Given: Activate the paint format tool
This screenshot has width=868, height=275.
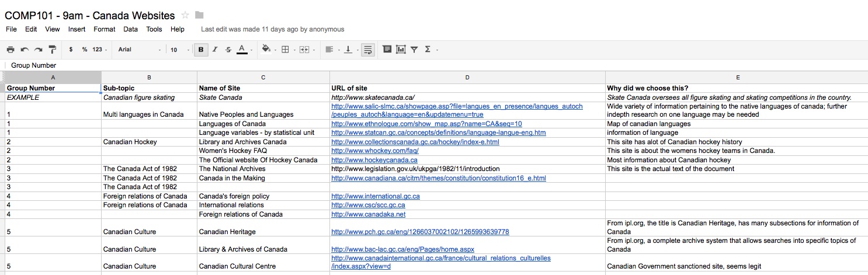Looking at the screenshot, I should tap(53, 50).
